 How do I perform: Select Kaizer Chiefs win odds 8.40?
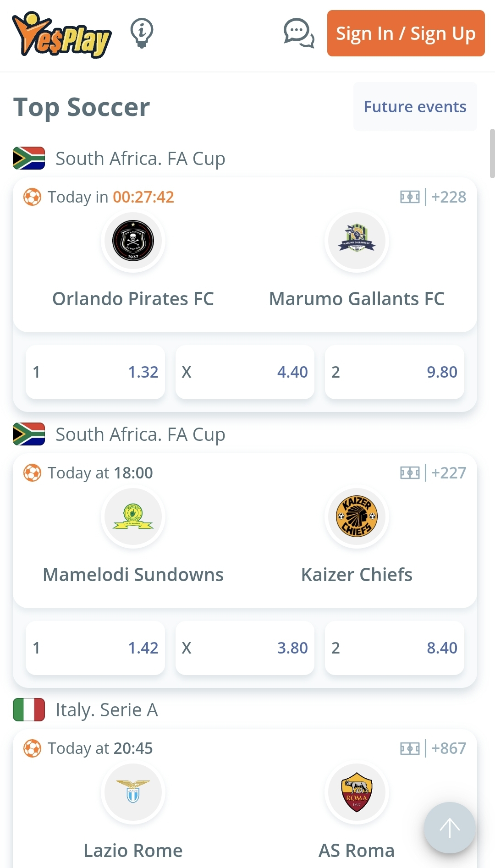pos(394,648)
